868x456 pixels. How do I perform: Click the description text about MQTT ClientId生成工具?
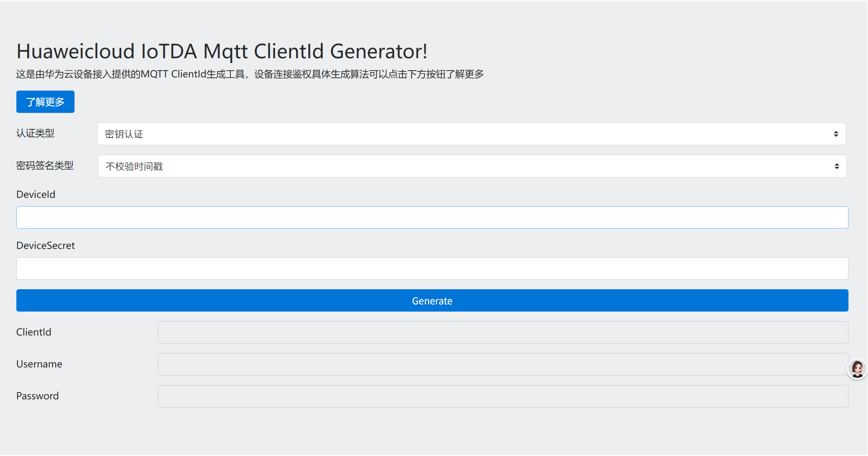click(x=250, y=74)
